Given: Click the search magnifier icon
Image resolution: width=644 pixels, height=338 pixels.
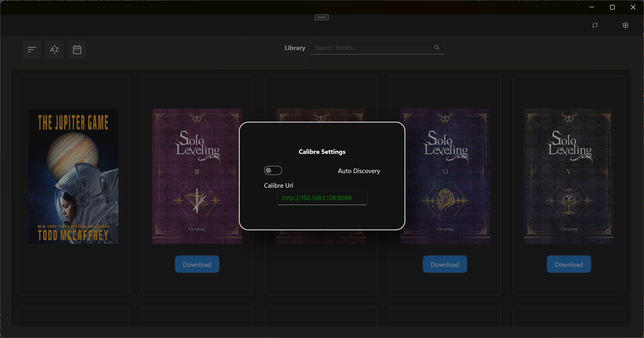Looking at the screenshot, I should coord(436,47).
